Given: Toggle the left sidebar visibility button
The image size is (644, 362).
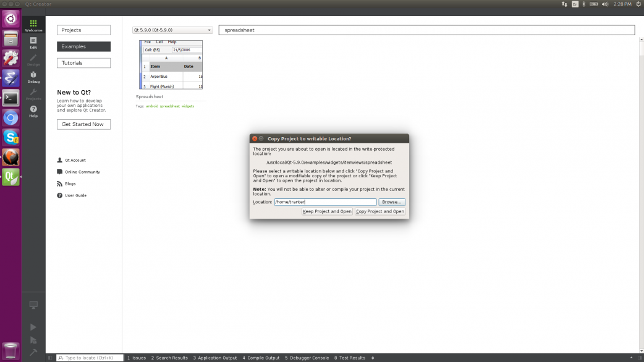Looking at the screenshot, I should click(x=51, y=358).
